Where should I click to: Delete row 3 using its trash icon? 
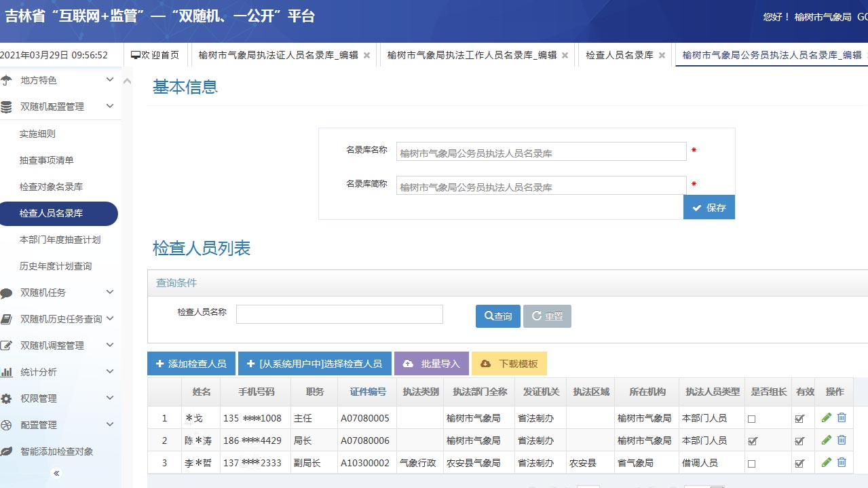(x=842, y=463)
